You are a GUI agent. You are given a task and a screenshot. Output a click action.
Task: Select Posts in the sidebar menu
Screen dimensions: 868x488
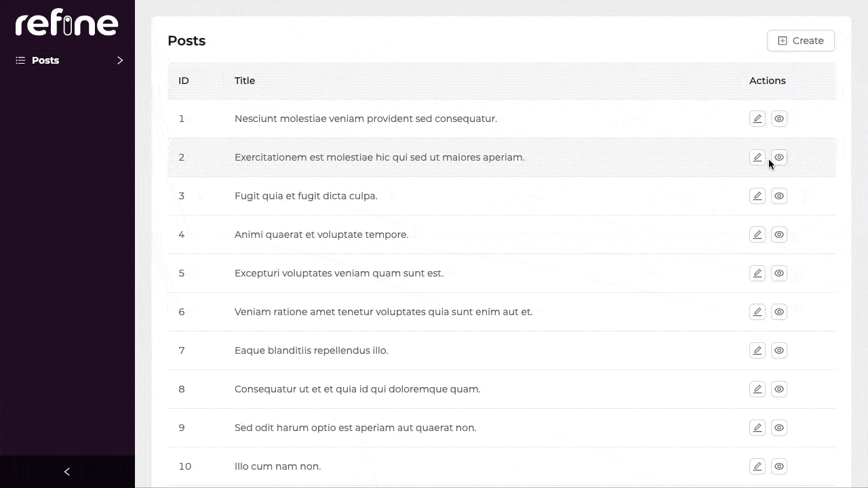tap(45, 60)
